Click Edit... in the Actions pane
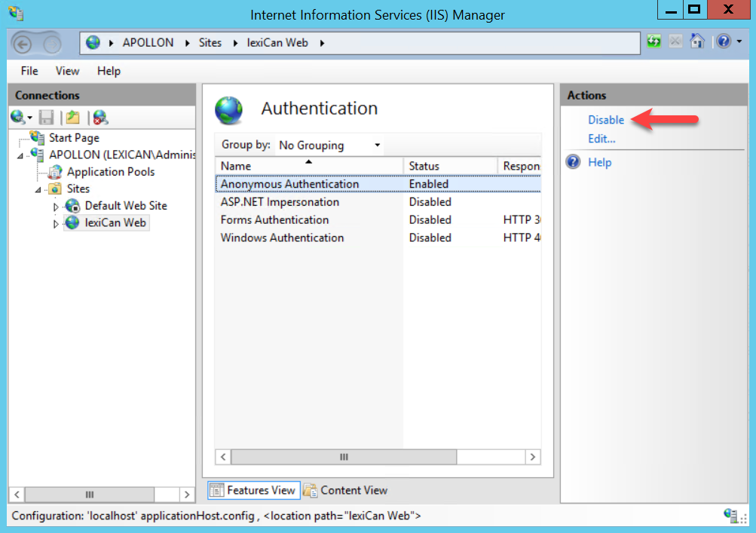Screen dimensions: 756x533 pos(601,139)
